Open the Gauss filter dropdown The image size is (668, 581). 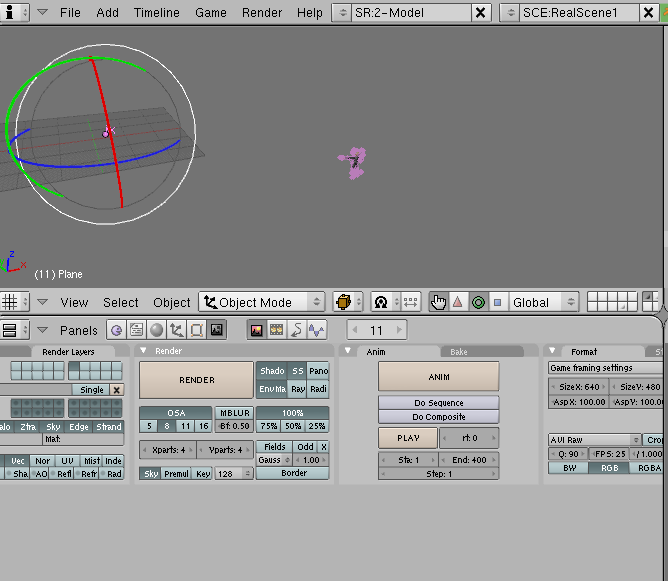tap(274, 460)
